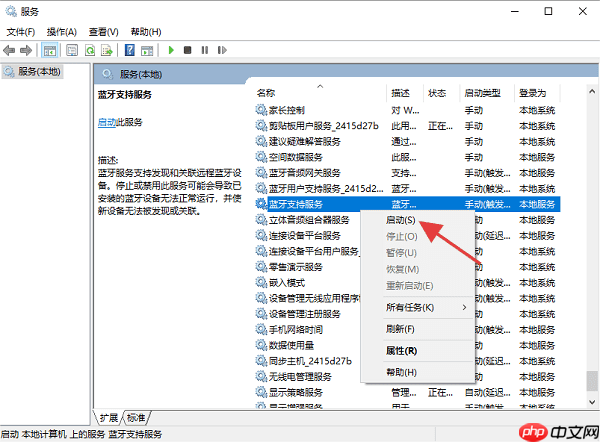Click the Properties toolbar icon
Image resolution: width=600 pixels, height=442 pixels.
pos(72,50)
